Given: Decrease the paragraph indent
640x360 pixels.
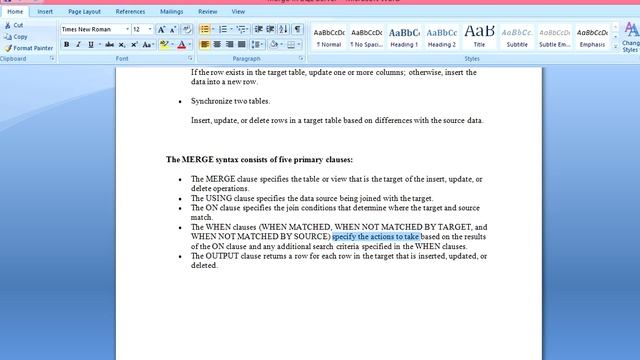Looking at the screenshot, I should pyautogui.click(x=258, y=29).
